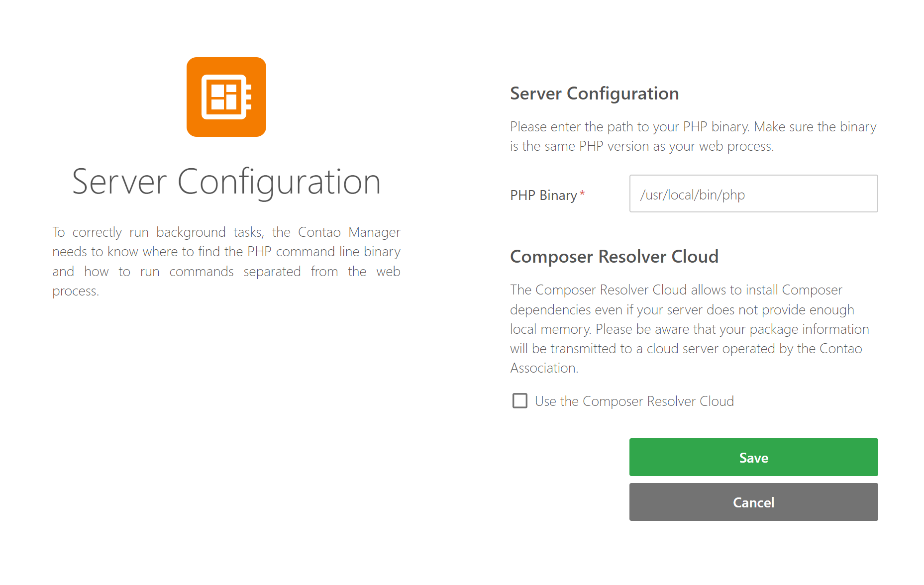The image size is (924, 585).
Task: Enable Use the Composer Resolver Cloud checkbox
Action: (520, 401)
